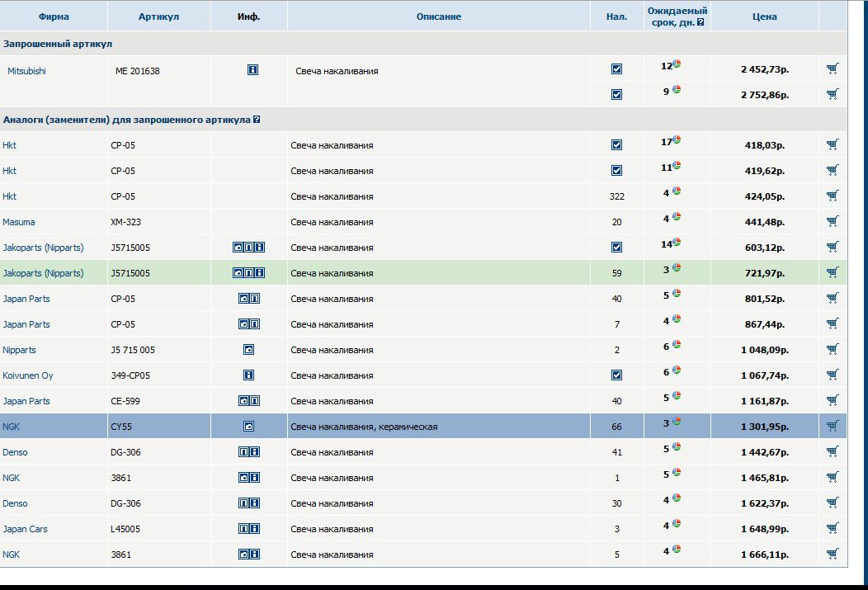Click the Свеча накаливания, керамическая description
The height and width of the screenshot is (590, 868).
click(x=364, y=427)
